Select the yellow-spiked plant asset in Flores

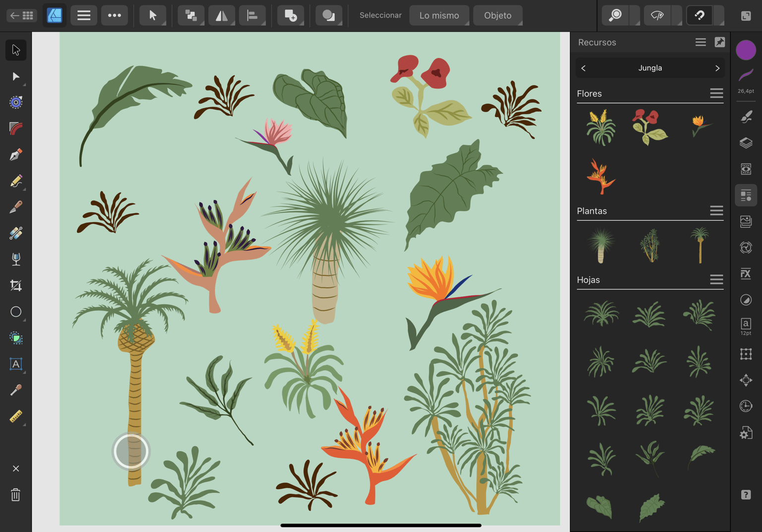601,127
